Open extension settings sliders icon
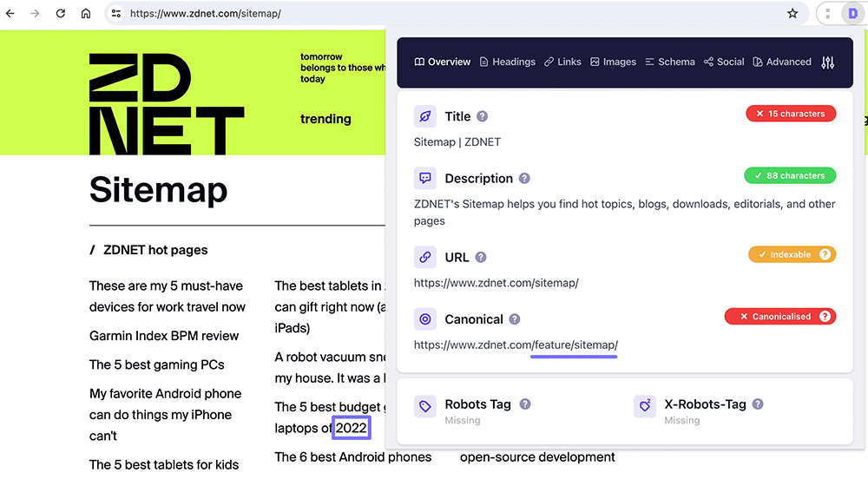The width and height of the screenshot is (868, 479). pyautogui.click(x=827, y=62)
